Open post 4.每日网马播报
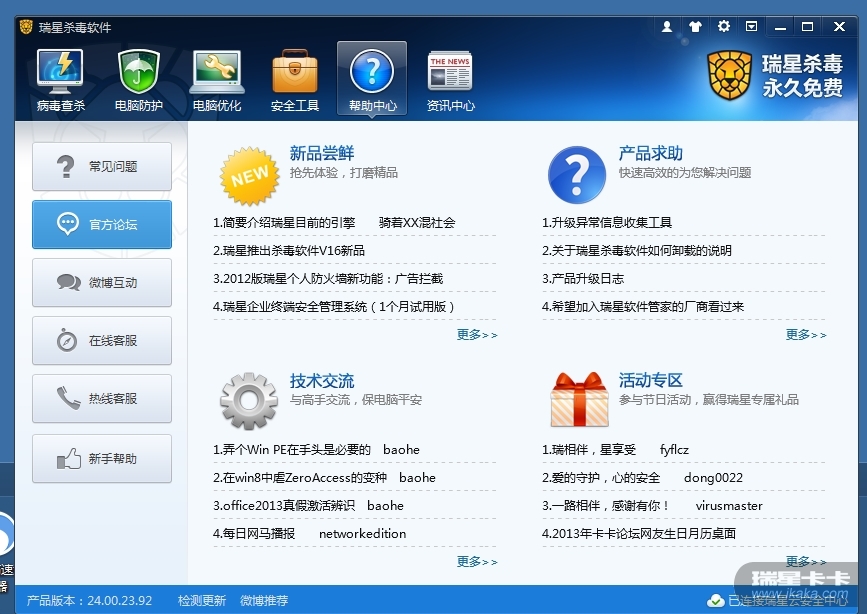Image resolution: width=867 pixels, height=614 pixels. [x=254, y=533]
